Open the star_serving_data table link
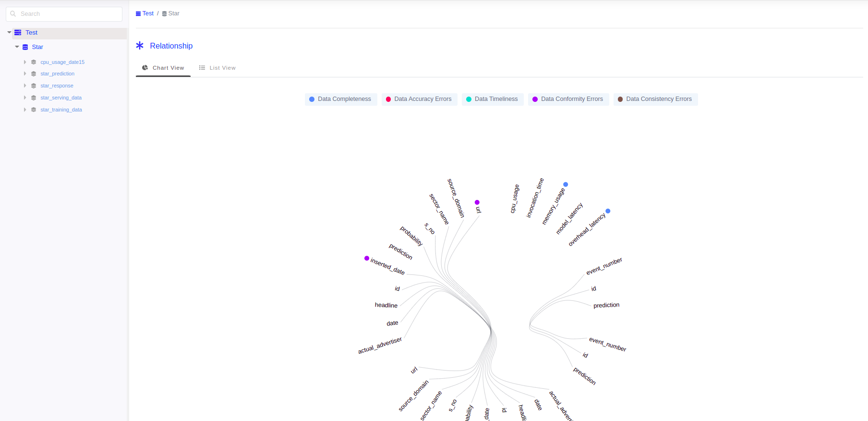Image resolution: width=868 pixels, height=421 pixels. (x=61, y=98)
